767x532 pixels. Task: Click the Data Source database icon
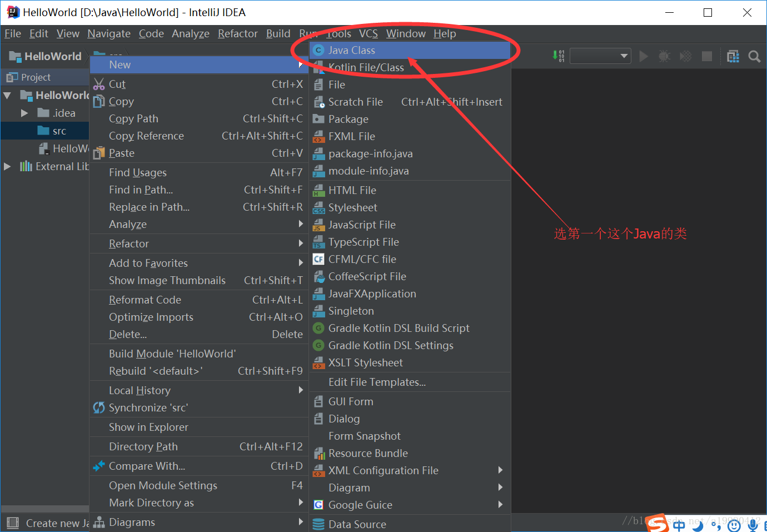(x=318, y=524)
